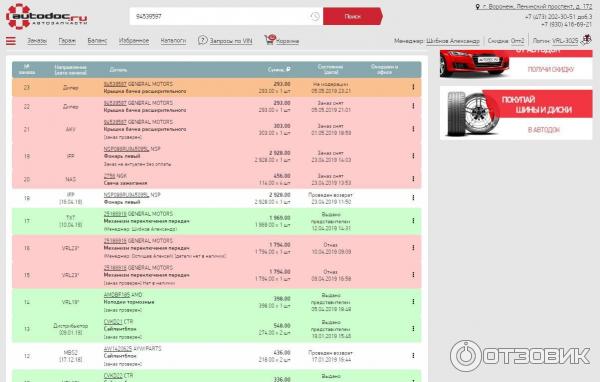This screenshot has height=382, width=600.
Task: Open the Воронеж store address link
Action: (x=536, y=7)
